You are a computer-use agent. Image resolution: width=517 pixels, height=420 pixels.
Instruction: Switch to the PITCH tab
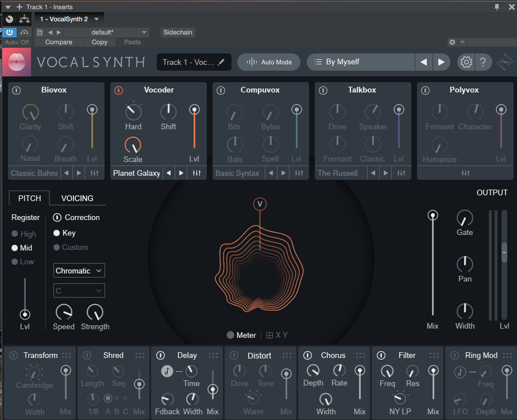click(x=29, y=198)
